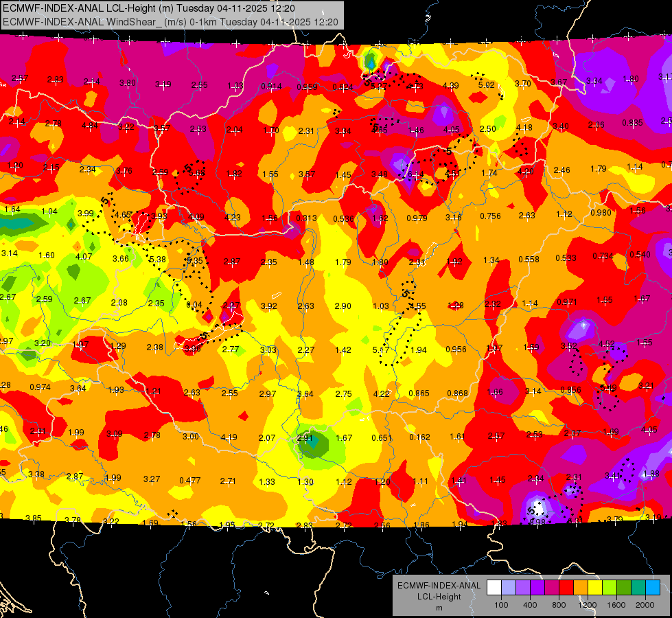Click the wind shear value 4.22
Image resolution: width=672 pixels, height=618 pixels.
point(382,393)
